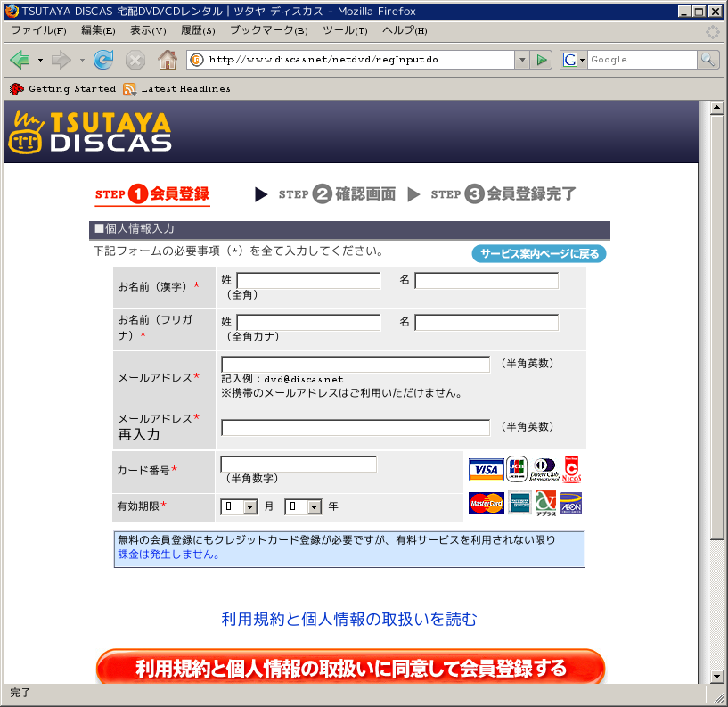The width and height of the screenshot is (728, 707).
Task: Open the Forward history dropdown arrow
Action: [x=82, y=60]
